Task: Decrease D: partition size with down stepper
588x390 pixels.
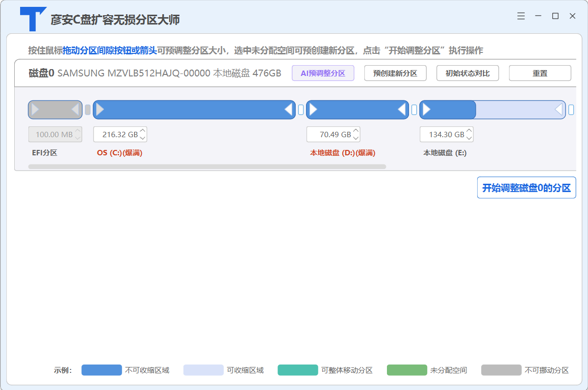Action: 356,138
